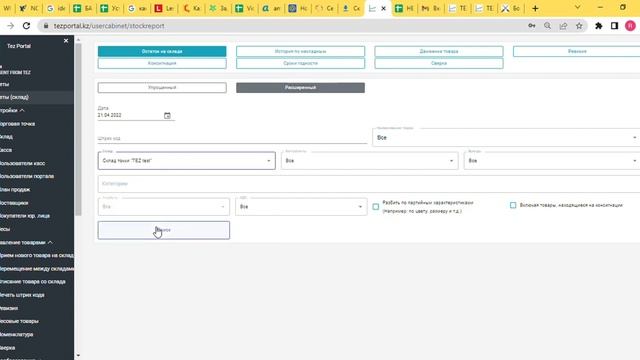Open the tab search chevron in the title bar
The image size is (640, 360).
point(577,7)
